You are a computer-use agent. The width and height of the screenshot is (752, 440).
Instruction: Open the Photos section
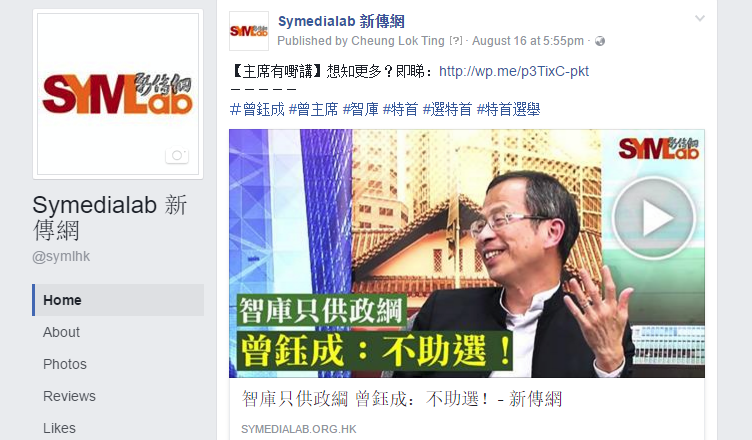click(65, 364)
